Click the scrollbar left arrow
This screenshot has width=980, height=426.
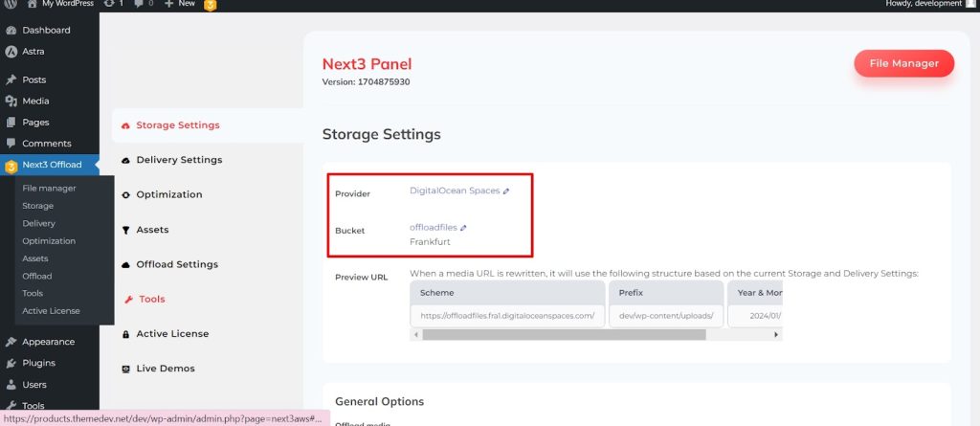click(415, 335)
